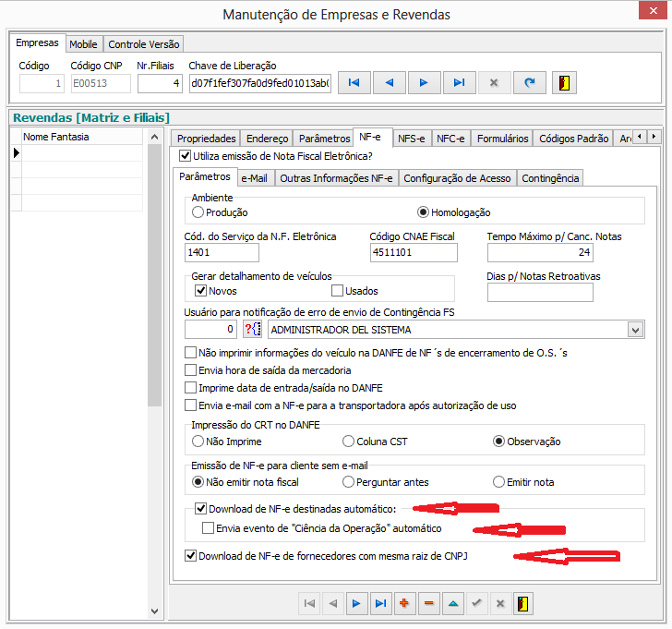
Task: Enable Envia e-mail com a NF-e para transportadora
Action: [190, 405]
